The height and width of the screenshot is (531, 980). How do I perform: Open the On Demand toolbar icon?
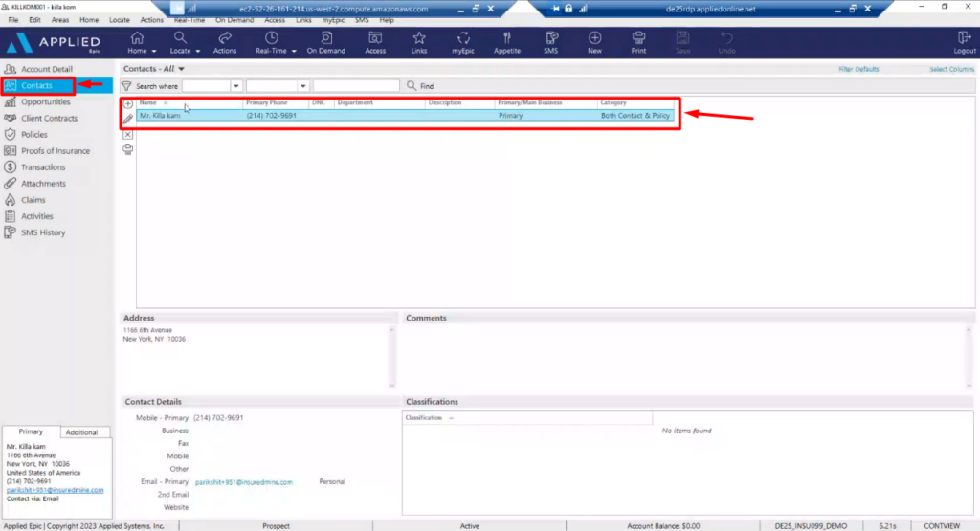[326, 38]
